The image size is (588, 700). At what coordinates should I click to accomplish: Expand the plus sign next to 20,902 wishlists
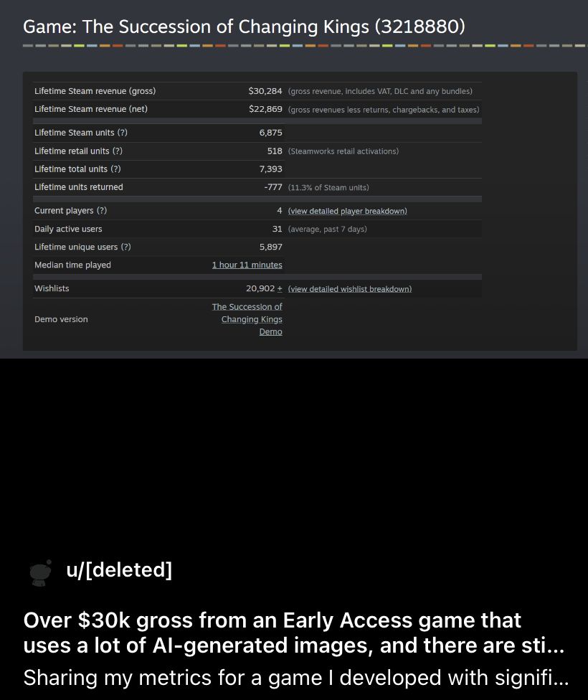(280, 288)
